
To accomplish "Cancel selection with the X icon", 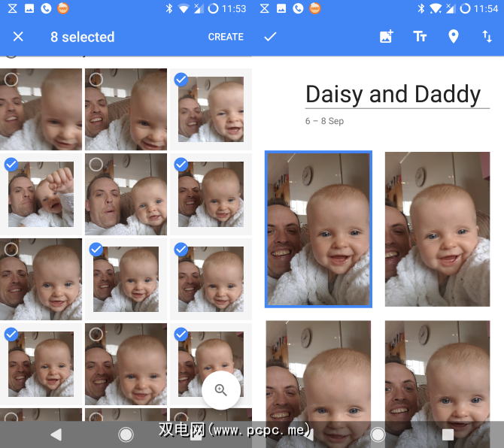I will coord(18,37).
